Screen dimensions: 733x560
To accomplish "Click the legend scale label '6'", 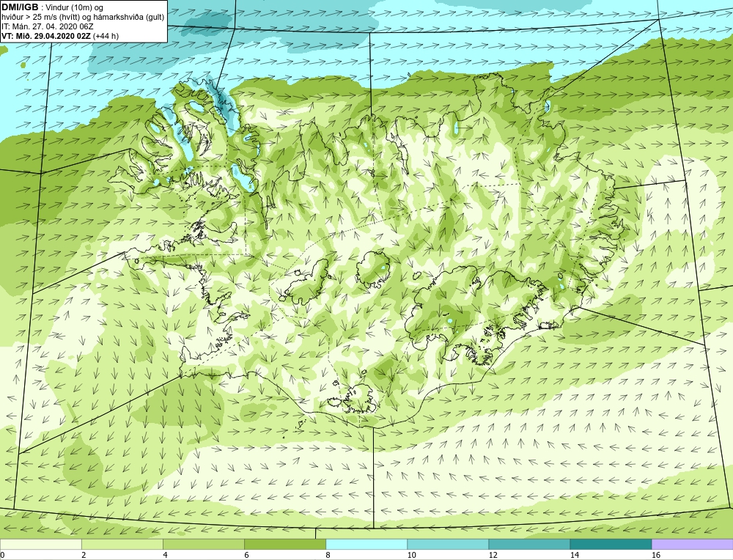I will point(246,555).
